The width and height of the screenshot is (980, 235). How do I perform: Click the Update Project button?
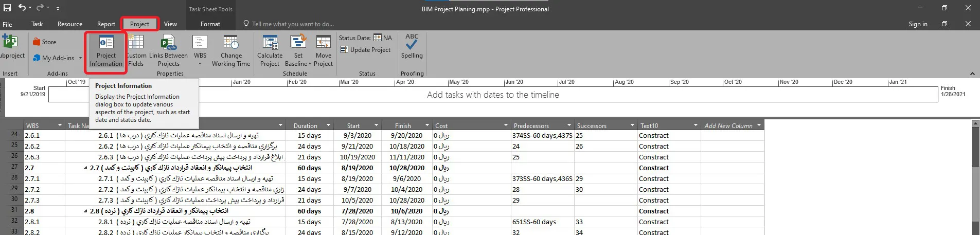(365, 50)
